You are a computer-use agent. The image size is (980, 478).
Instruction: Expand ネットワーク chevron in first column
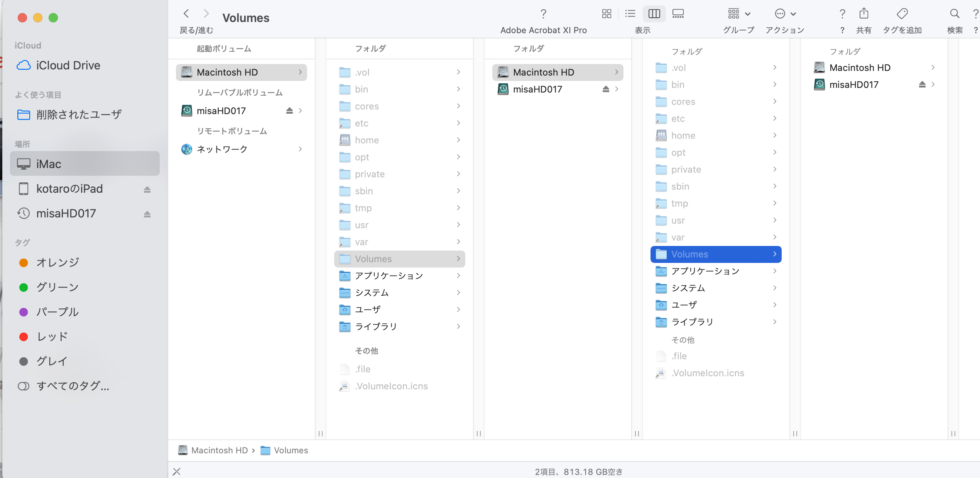[300, 149]
